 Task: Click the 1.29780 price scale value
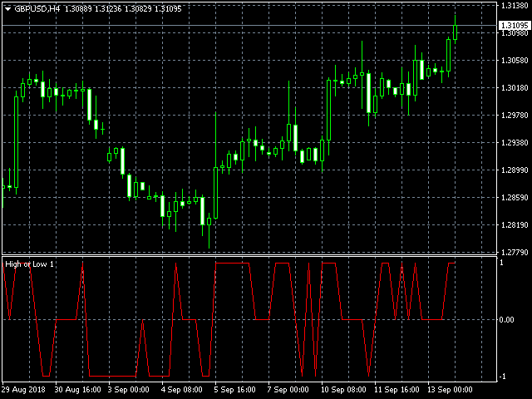(x=515, y=116)
